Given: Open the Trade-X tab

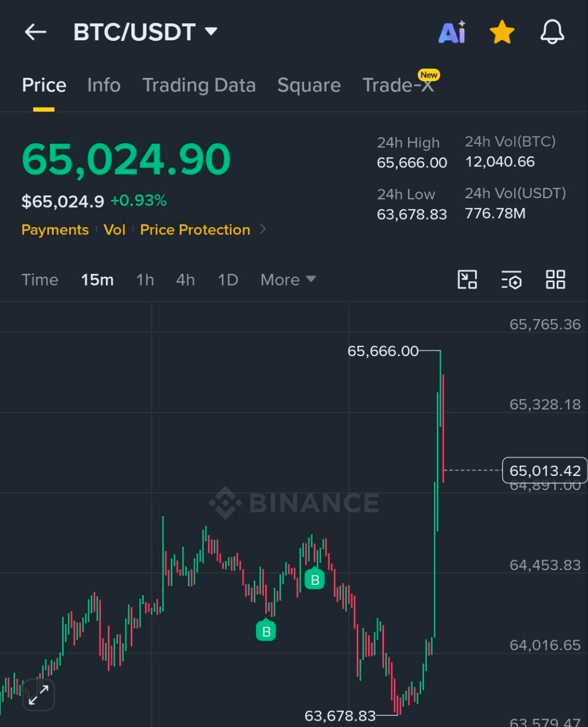Looking at the screenshot, I should [x=398, y=85].
